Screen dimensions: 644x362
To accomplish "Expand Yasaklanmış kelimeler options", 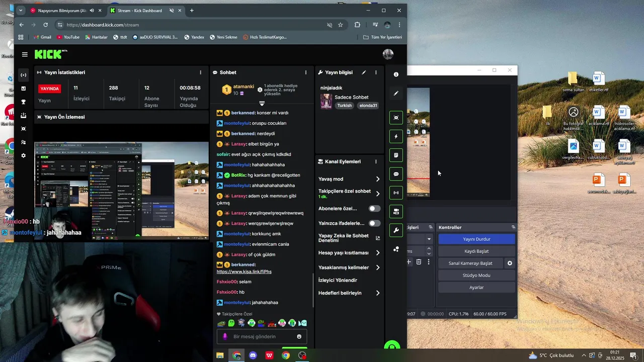I will point(377,267).
